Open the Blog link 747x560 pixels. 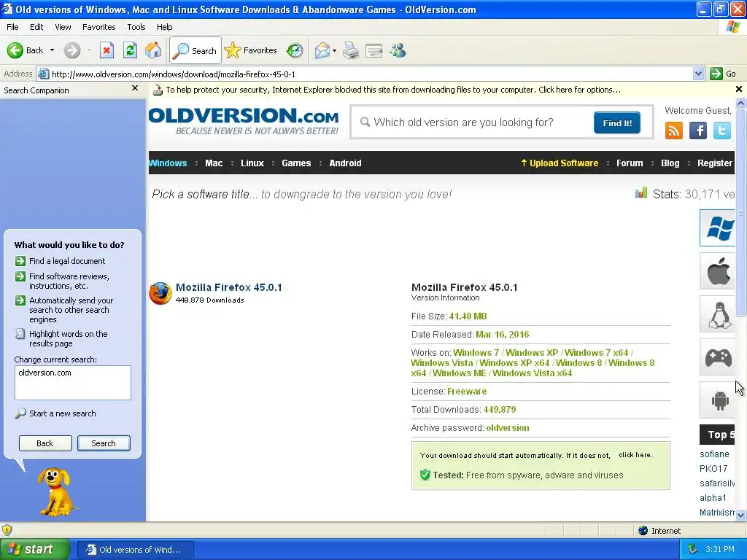pos(670,163)
